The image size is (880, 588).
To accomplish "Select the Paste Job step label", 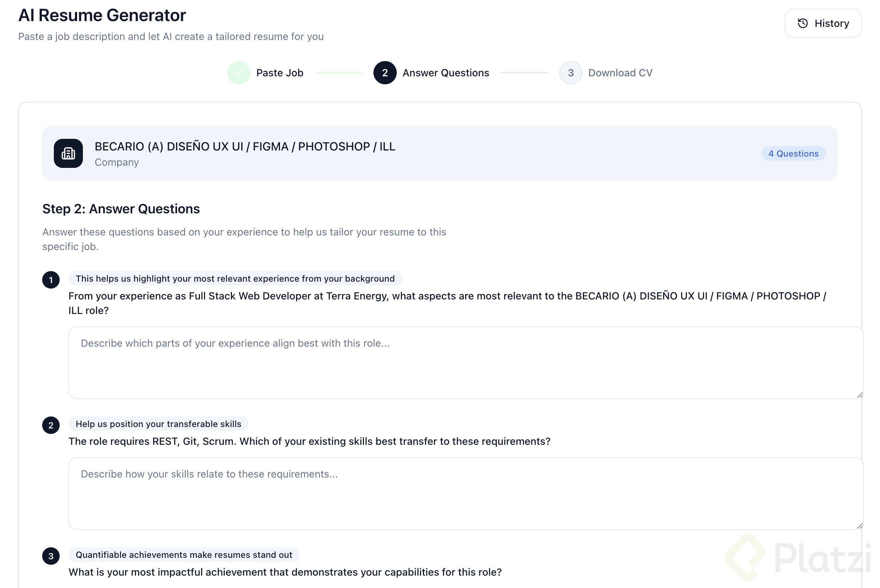I will (280, 73).
